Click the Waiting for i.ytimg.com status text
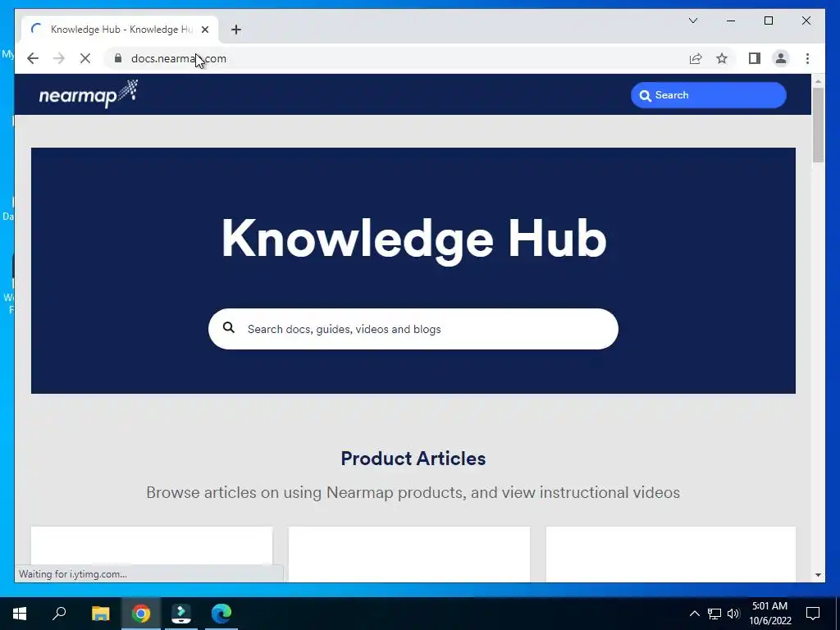This screenshot has width=840, height=630. pyautogui.click(x=73, y=573)
